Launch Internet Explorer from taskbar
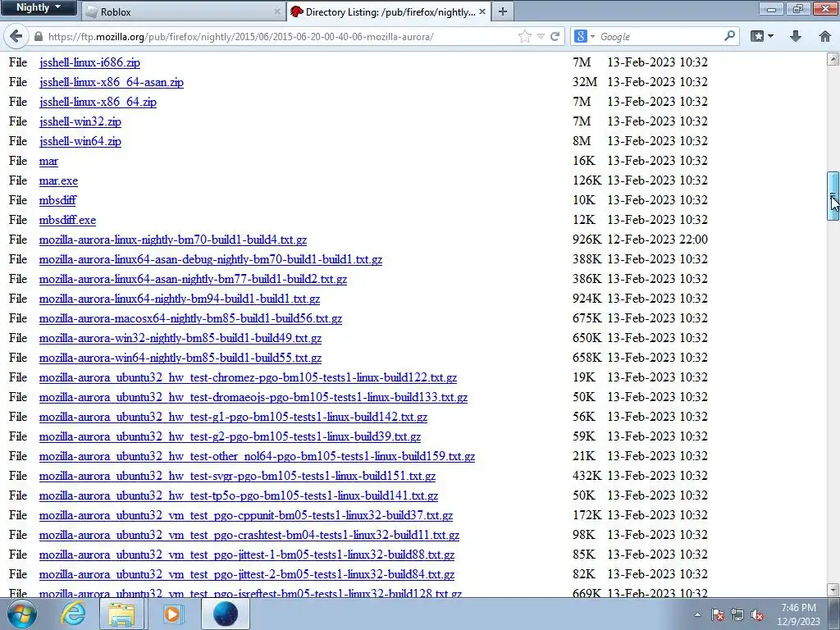Screen dimensions: 840x630 pyautogui.click(x=72, y=614)
